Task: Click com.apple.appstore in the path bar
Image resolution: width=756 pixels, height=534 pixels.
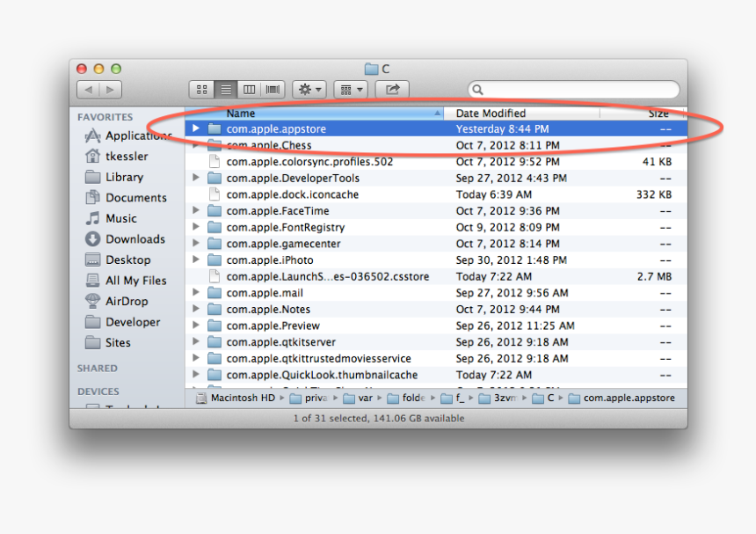Action: coord(622,398)
